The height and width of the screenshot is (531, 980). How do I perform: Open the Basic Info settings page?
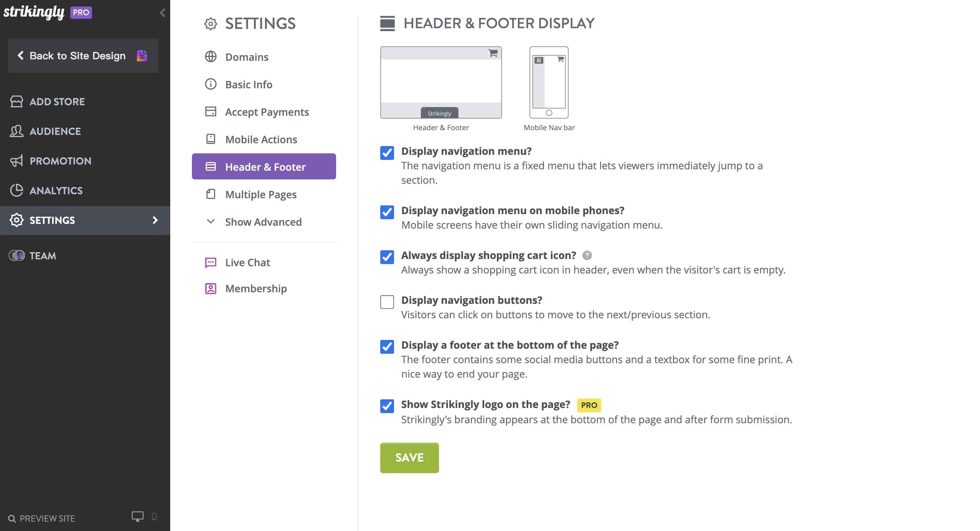click(x=248, y=84)
